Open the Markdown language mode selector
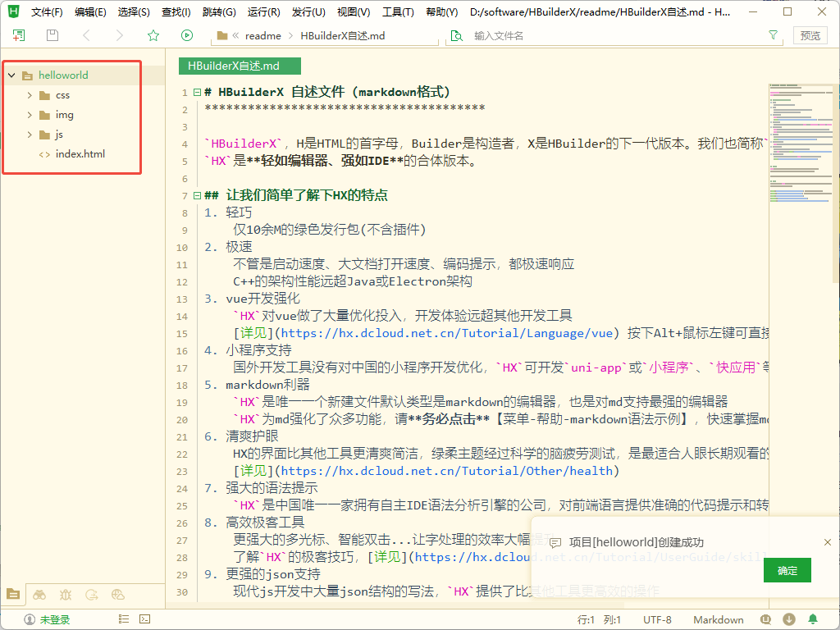The height and width of the screenshot is (630, 840). coord(718,620)
